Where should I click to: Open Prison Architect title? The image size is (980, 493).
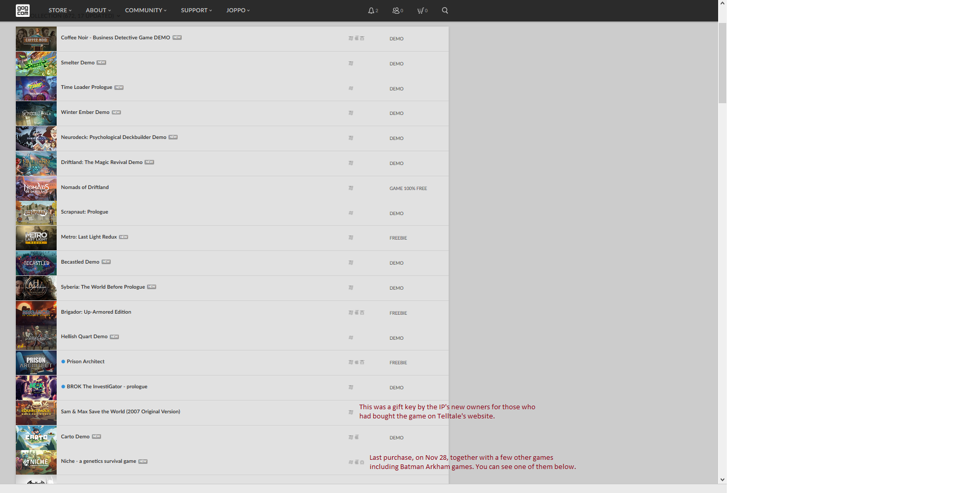[x=85, y=362]
